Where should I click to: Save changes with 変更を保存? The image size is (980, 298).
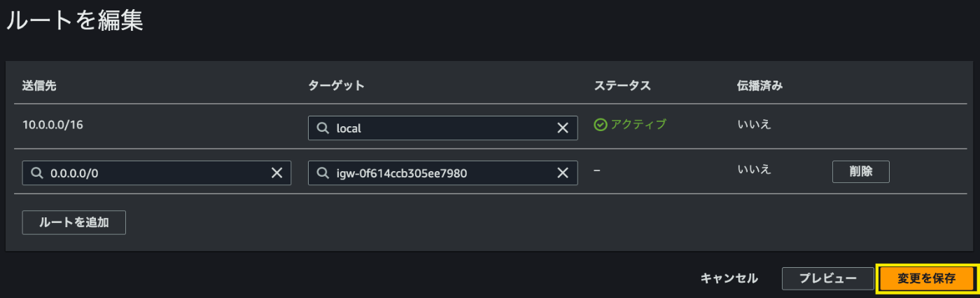coord(926,278)
